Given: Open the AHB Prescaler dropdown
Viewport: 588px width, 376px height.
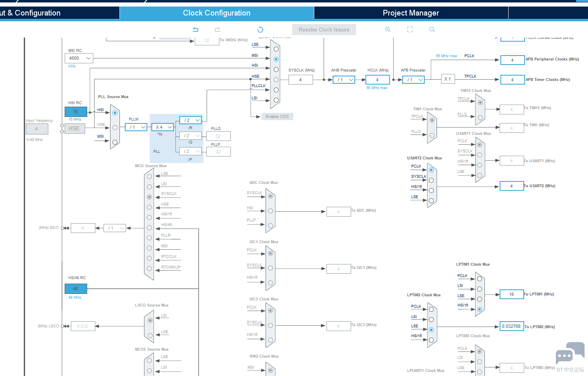Looking at the screenshot, I should coord(344,80).
